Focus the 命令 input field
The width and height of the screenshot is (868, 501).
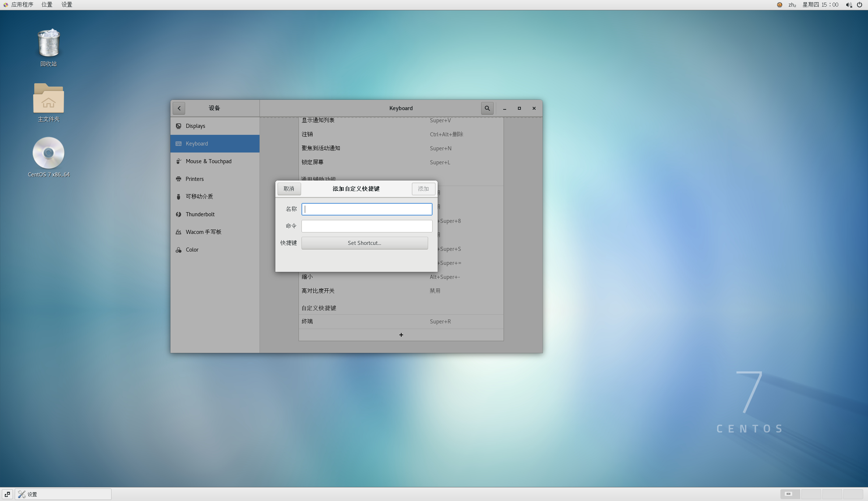pos(367,226)
